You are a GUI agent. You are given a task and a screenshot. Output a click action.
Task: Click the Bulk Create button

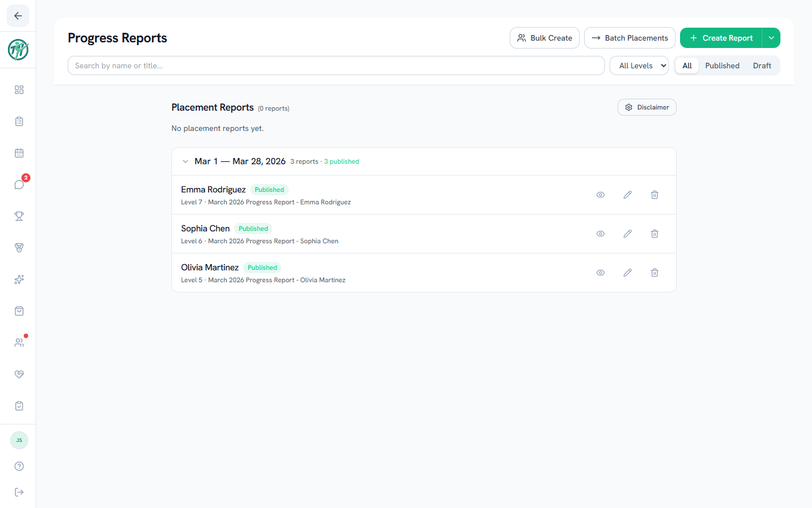[x=545, y=38]
